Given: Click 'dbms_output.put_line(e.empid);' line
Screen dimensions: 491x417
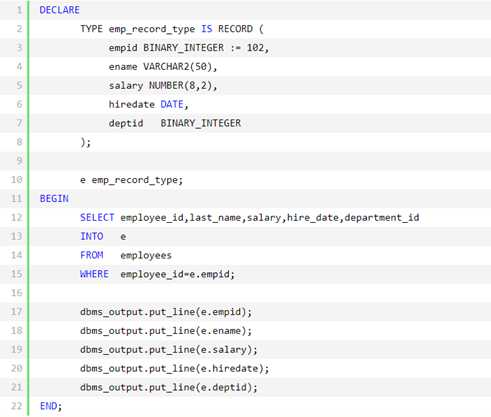Looking at the screenshot, I should pos(166,312).
